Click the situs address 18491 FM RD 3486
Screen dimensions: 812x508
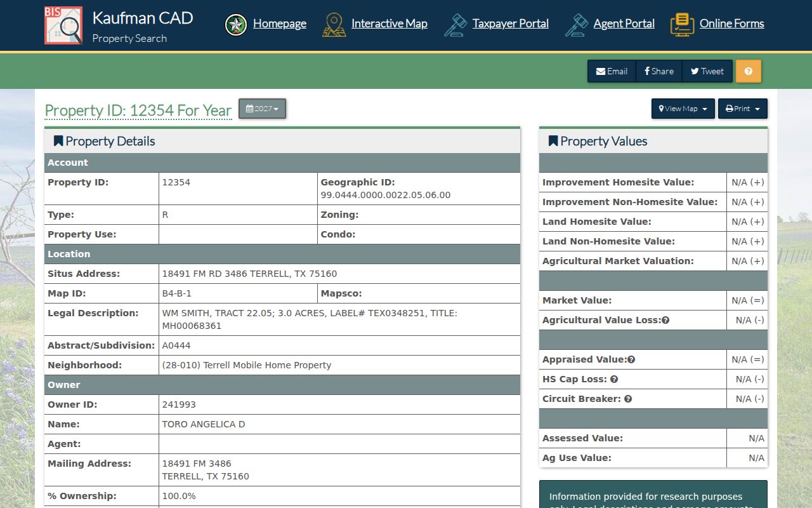[249, 274]
